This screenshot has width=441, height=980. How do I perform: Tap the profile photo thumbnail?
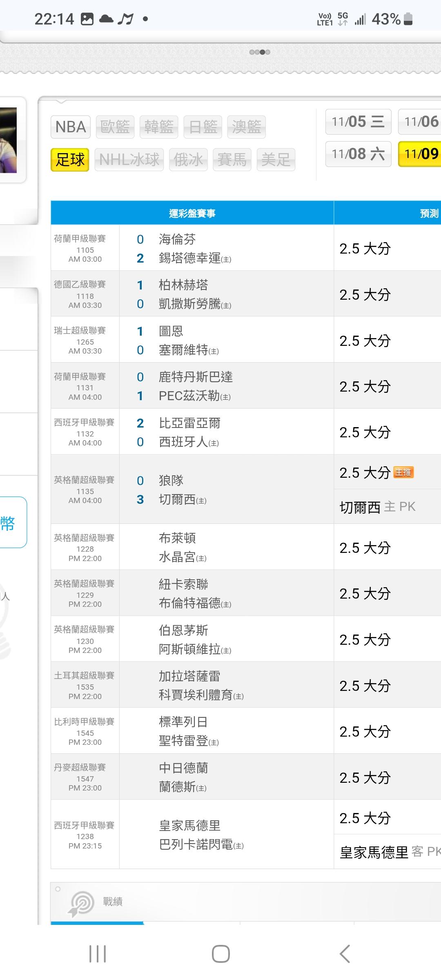[8, 140]
